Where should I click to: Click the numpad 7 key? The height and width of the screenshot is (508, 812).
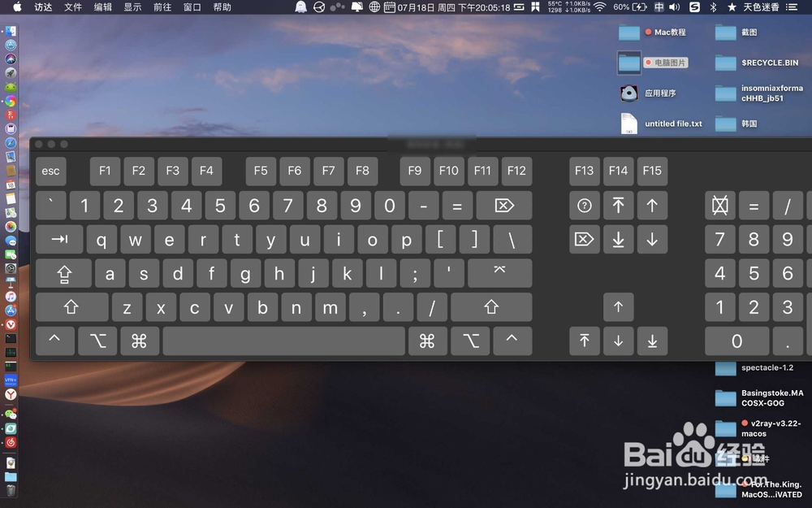(719, 240)
